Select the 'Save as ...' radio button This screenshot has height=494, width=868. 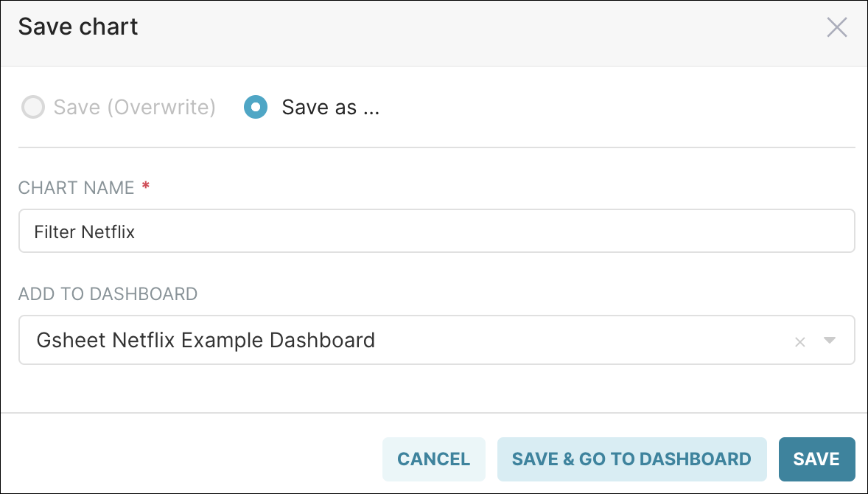coord(255,107)
